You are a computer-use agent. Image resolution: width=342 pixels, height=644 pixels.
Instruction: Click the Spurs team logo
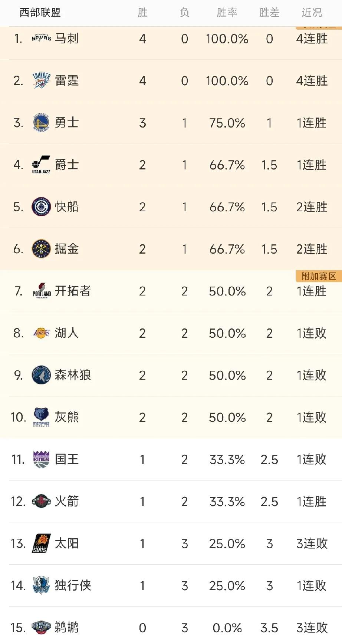(41, 38)
